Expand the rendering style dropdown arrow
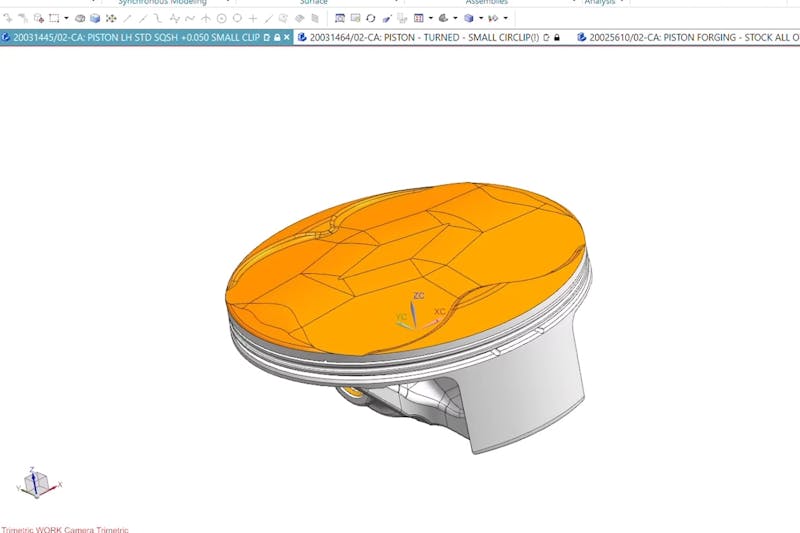The image size is (800, 533). click(x=455, y=18)
